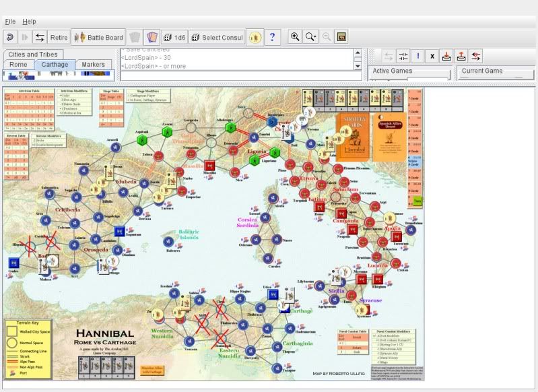Open the server connection arrows button
The width and height of the screenshot is (538, 392).
pyautogui.click(x=40, y=37)
